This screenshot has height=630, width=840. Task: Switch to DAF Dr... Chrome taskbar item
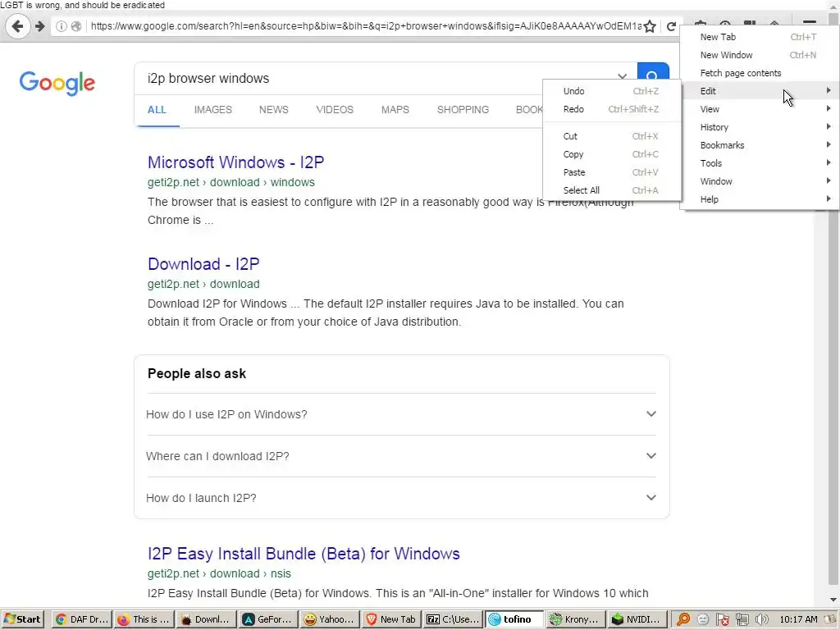tap(82, 619)
